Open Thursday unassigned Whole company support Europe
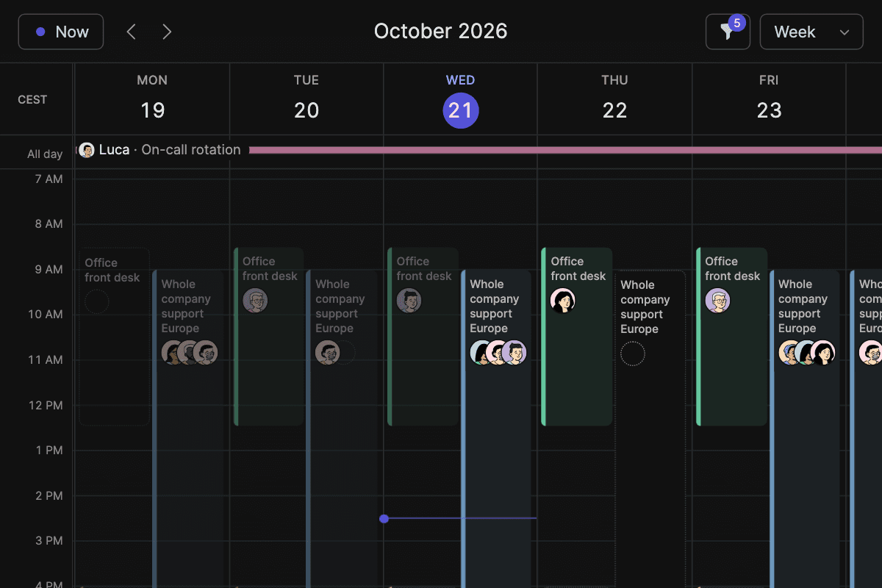882x588 pixels. [650, 429]
